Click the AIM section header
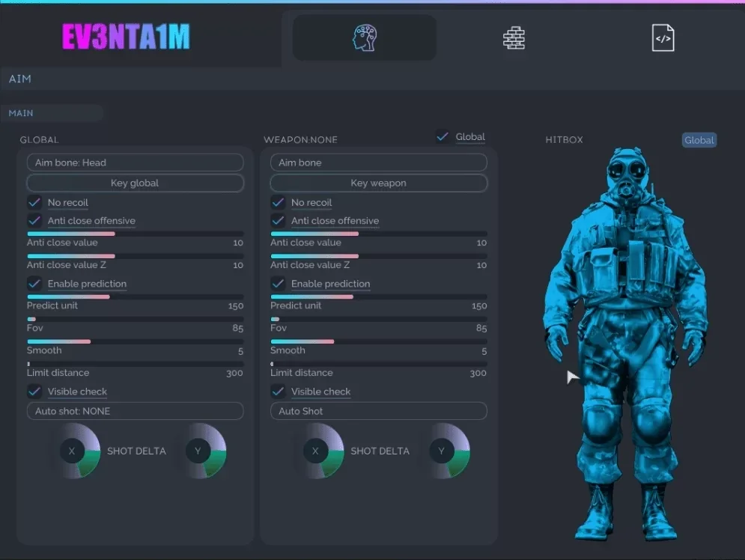 tap(20, 79)
